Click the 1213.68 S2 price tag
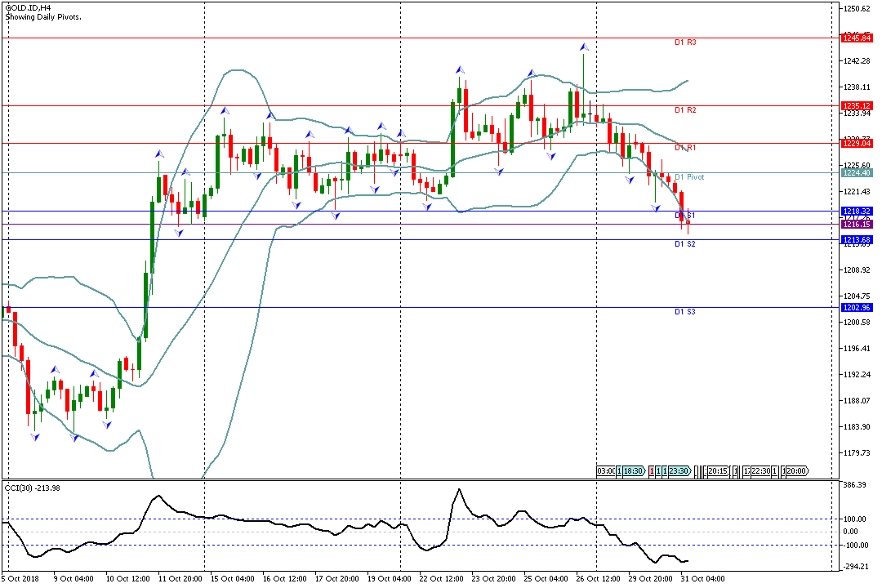 857,239
